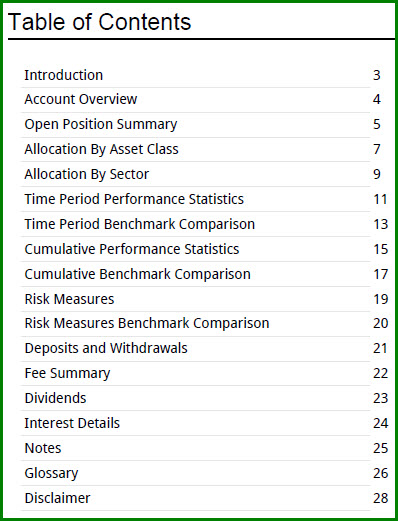Open the Introduction entry
This screenshot has height=521, width=398.
tap(64, 75)
